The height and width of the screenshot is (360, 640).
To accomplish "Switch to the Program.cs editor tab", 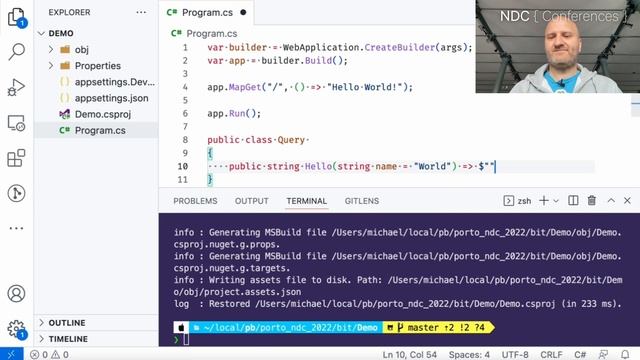I will pos(207,12).
